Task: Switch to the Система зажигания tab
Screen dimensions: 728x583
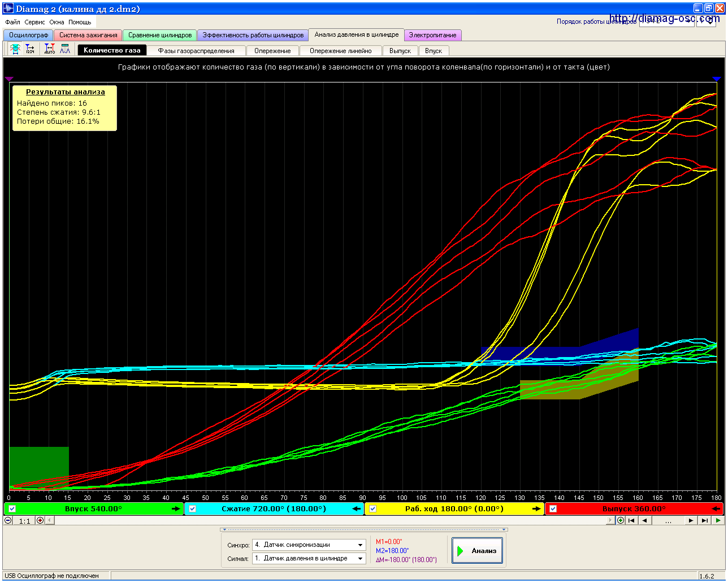Action: coord(88,35)
